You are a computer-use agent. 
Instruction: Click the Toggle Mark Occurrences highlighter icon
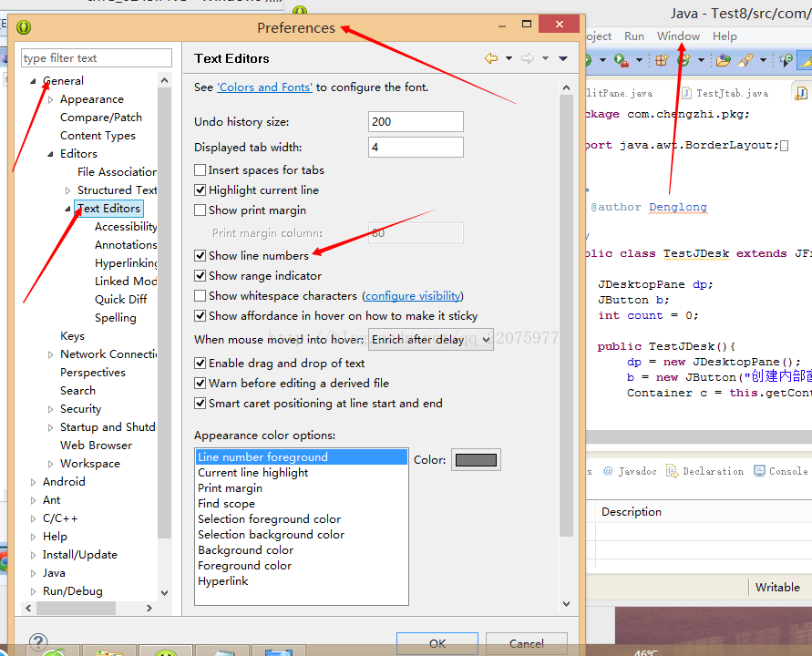point(805,60)
